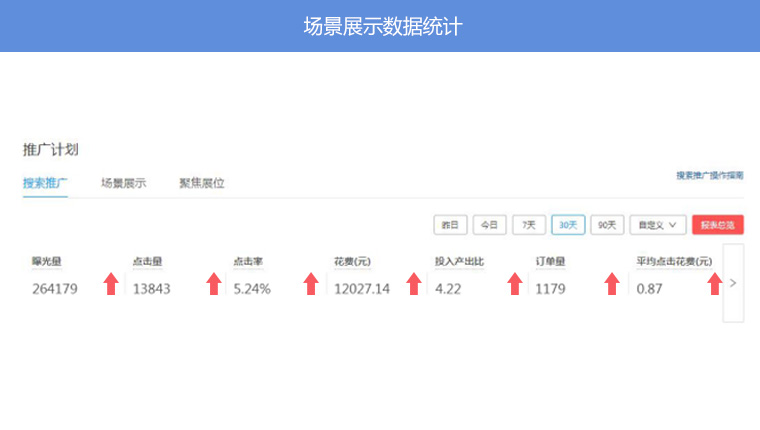Click the red up arrow beside 订单量
760x430 pixels.
tap(612, 285)
